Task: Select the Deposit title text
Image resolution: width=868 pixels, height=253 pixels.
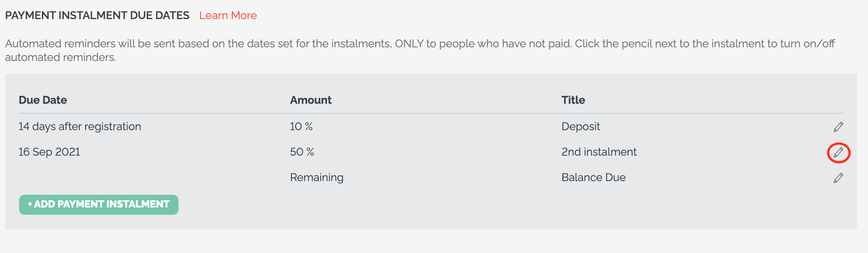Action: click(581, 126)
